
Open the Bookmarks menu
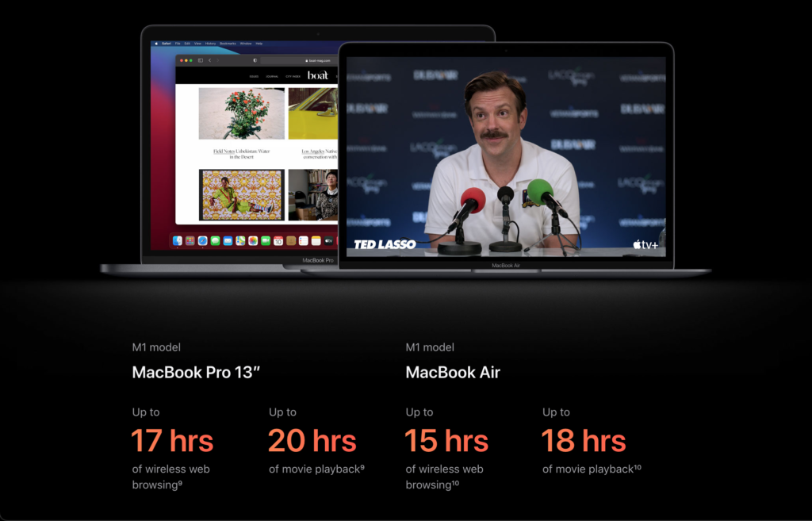(x=228, y=44)
